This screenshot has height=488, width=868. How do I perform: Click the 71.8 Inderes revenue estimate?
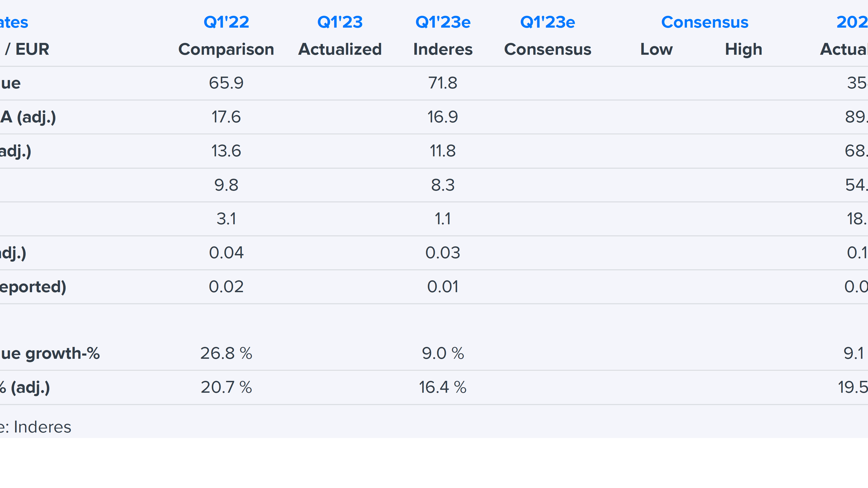443,83
